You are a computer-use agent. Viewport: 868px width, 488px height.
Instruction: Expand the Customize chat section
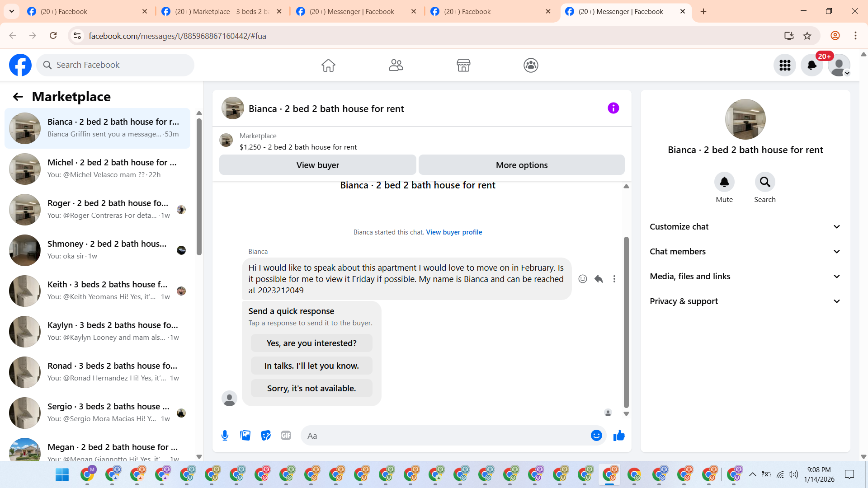(745, 227)
